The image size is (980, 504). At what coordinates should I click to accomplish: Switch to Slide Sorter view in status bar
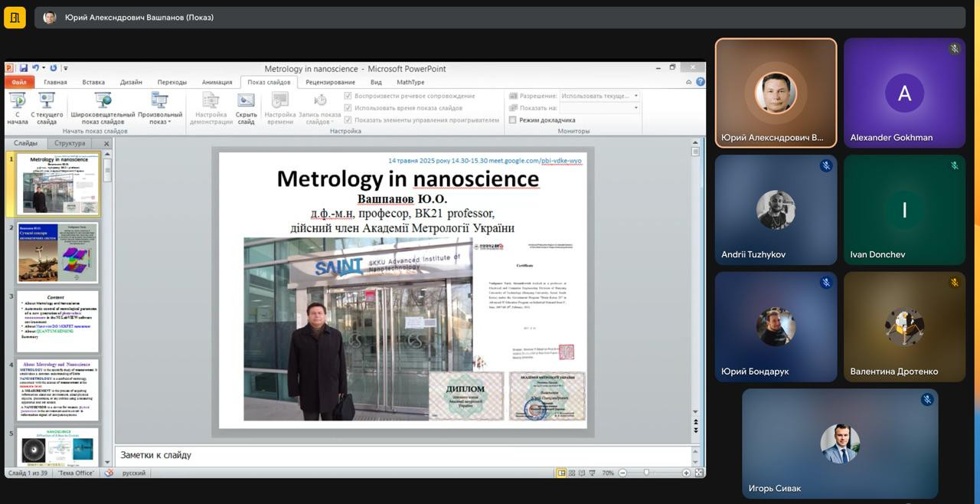point(571,473)
